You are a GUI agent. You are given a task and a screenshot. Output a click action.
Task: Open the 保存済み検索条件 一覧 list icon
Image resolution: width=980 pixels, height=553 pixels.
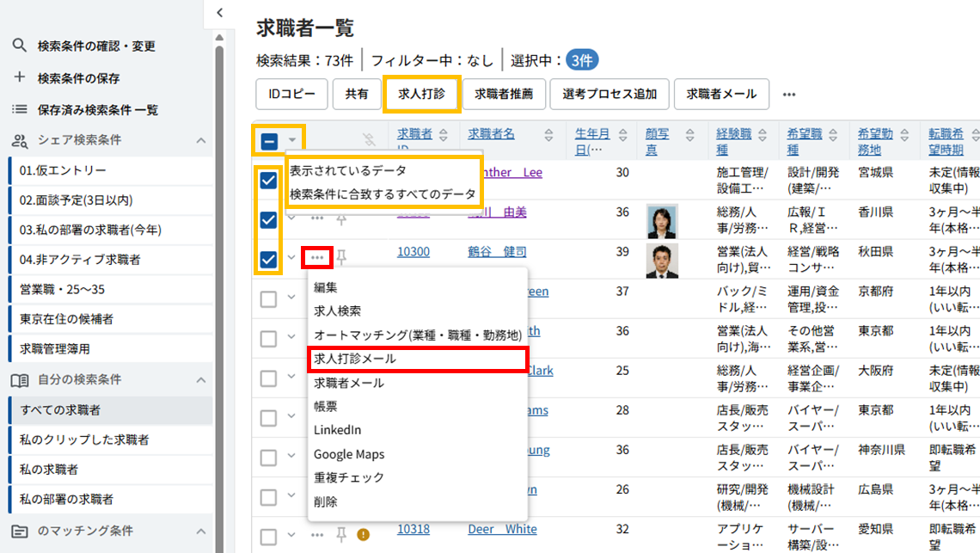click(x=19, y=109)
